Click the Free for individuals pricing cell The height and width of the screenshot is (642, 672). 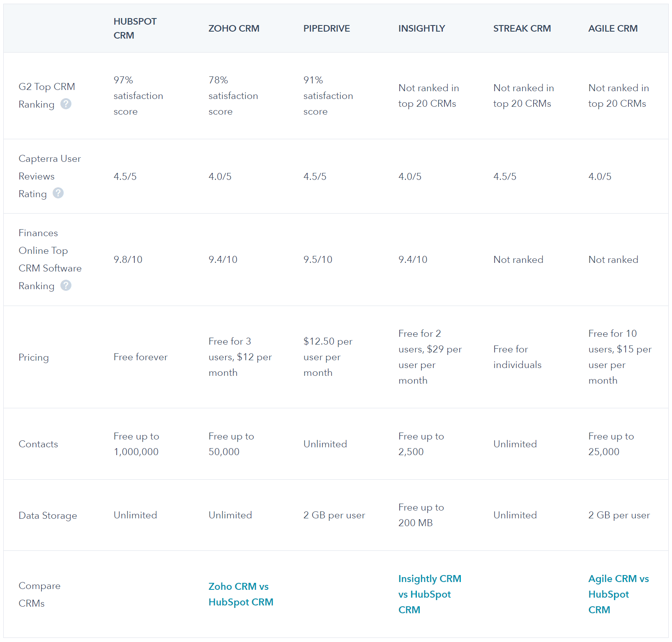pos(517,357)
